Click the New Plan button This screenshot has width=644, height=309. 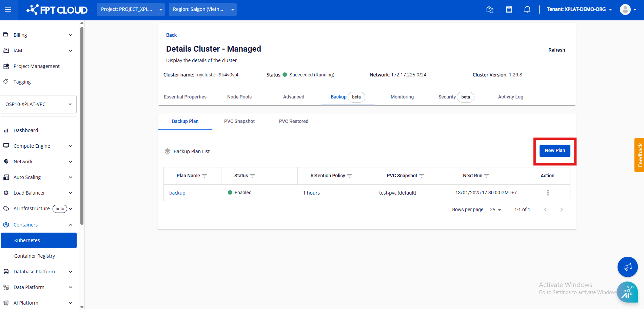pyautogui.click(x=555, y=150)
